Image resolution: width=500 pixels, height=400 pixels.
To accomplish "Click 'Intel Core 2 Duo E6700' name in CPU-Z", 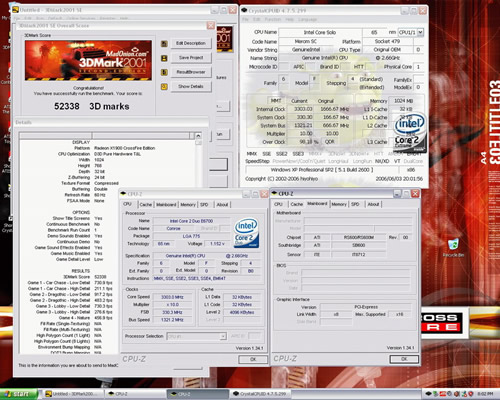I will click(x=191, y=221).
